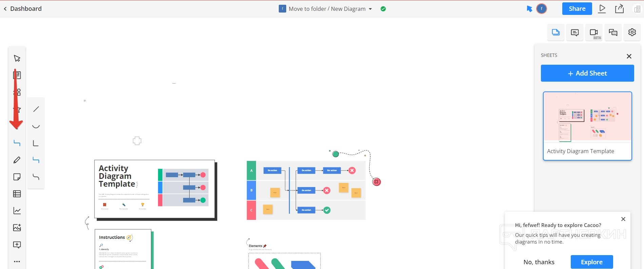Image resolution: width=644 pixels, height=269 pixels.
Task: Click the folder icon beside the diagram title
Action: point(282,9)
